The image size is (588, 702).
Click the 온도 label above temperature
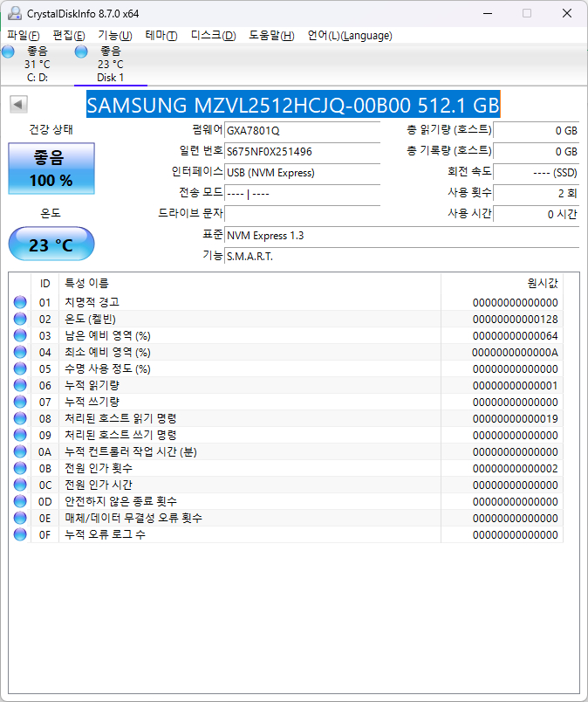(51, 213)
